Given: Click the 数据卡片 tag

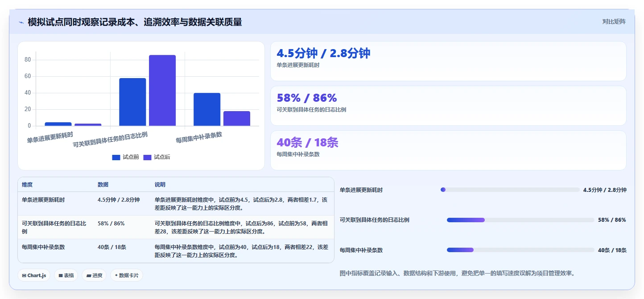Looking at the screenshot, I should coord(127,275).
